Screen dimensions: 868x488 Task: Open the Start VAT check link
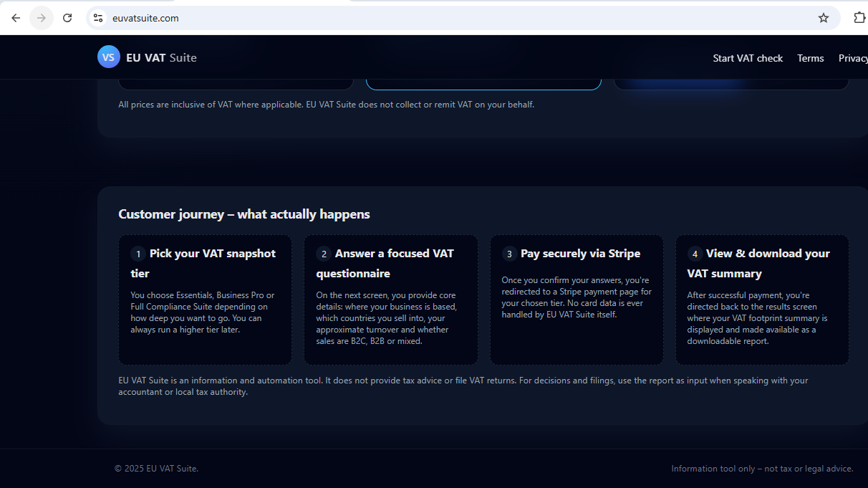point(748,58)
